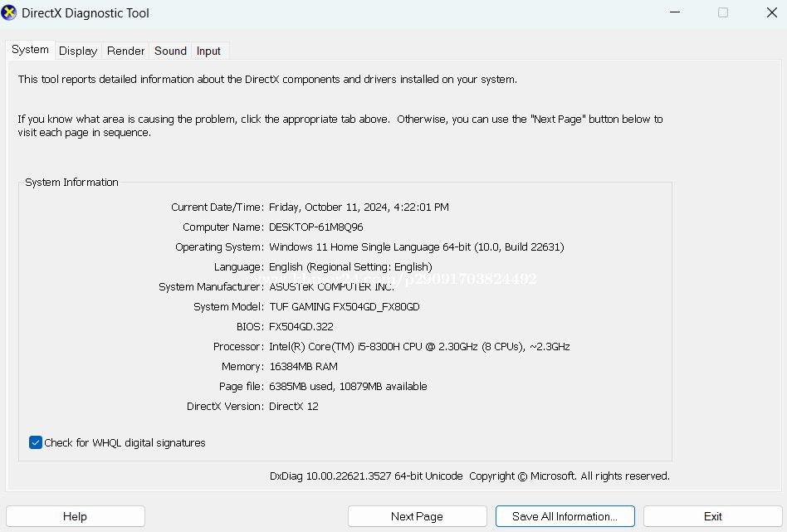Click the System Manufacturer label
The image size is (787, 532).
coord(212,286)
